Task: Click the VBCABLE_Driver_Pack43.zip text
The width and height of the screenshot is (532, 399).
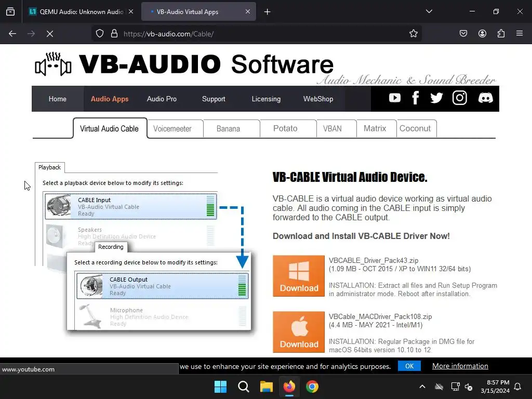Action: pos(374,261)
